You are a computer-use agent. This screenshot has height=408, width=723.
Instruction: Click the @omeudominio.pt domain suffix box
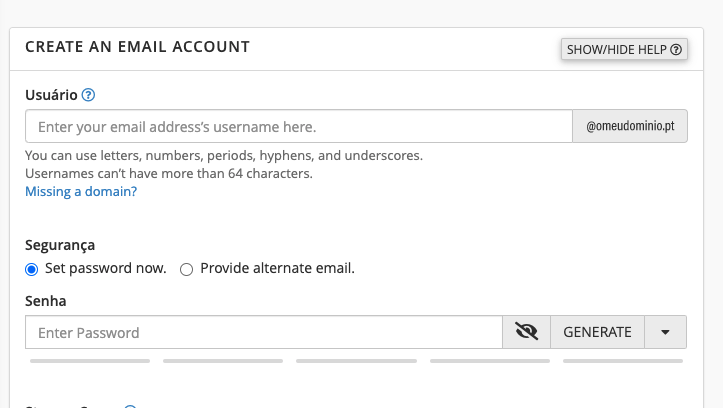point(629,127)
